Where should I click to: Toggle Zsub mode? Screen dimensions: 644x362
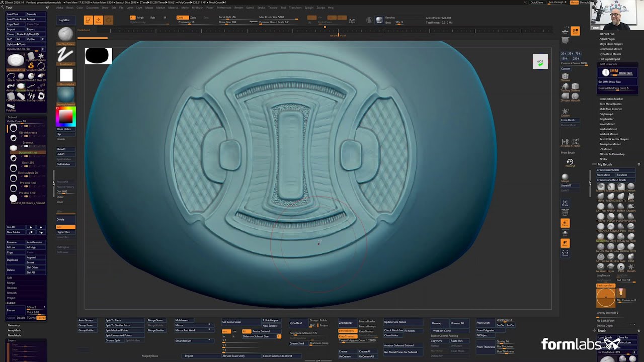[x=193, y=18]
